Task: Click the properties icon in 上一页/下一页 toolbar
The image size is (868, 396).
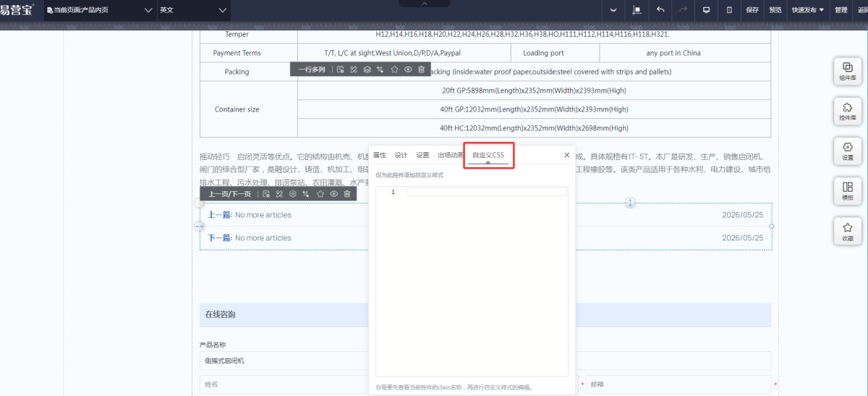Action: tap(266, 194)
